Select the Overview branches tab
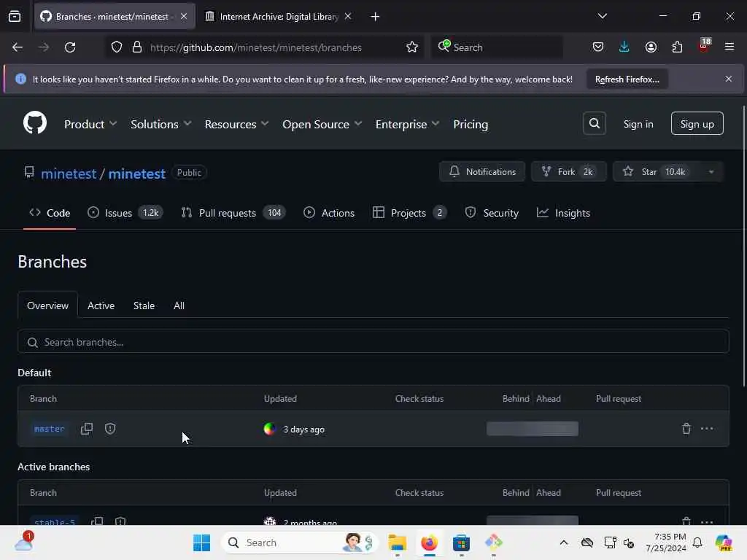 pyautogui.click(x=47, y=306)
